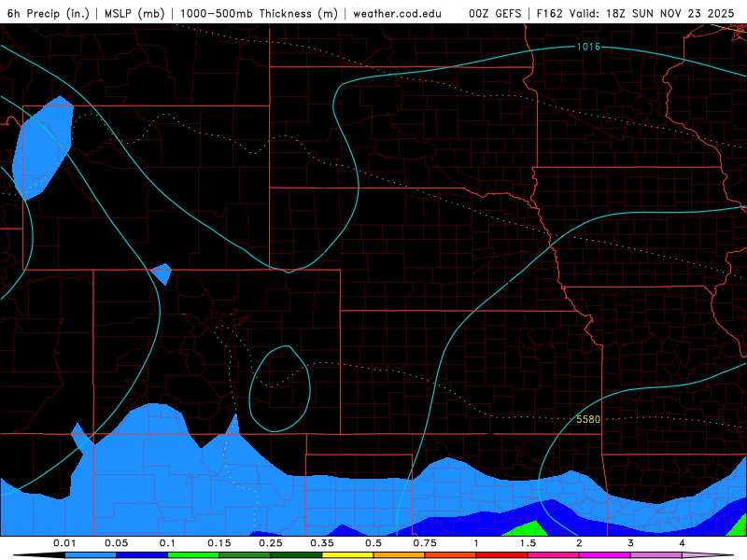747x560 pixels.
Task: Click the 0.25 legend value
Action: pyautogui.click(x=271, y=543)
